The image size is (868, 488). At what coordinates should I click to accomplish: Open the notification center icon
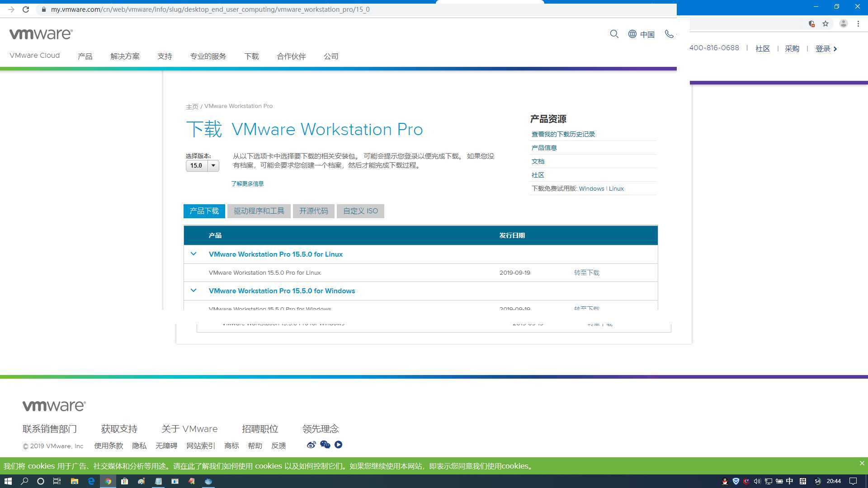853,481
